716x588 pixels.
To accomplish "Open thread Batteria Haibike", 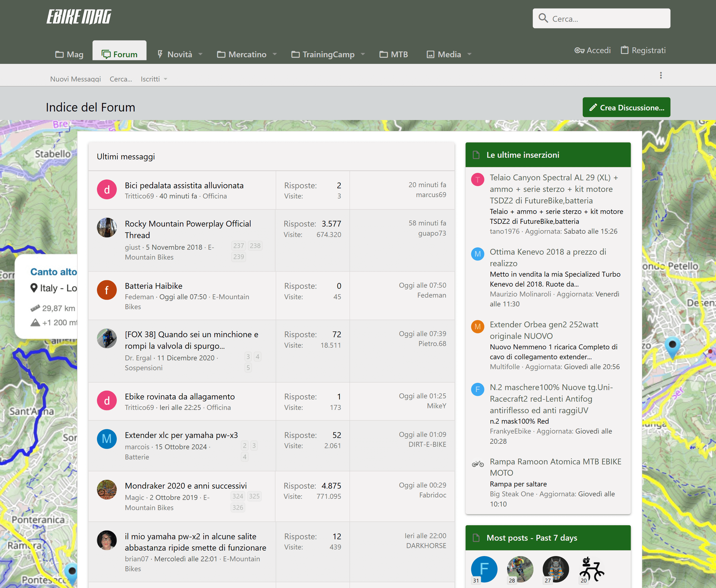I will (x=153, y=286).
